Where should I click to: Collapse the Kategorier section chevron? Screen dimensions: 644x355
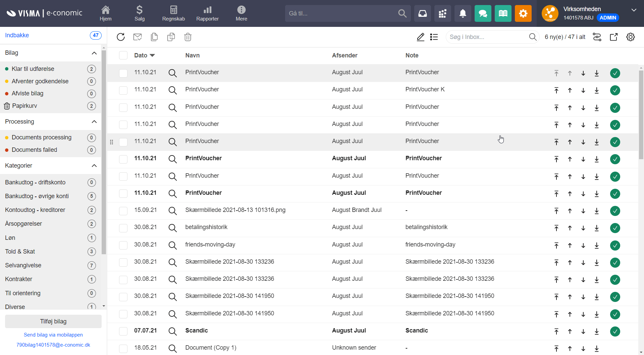pyautogui.click(x=94, y=166)
